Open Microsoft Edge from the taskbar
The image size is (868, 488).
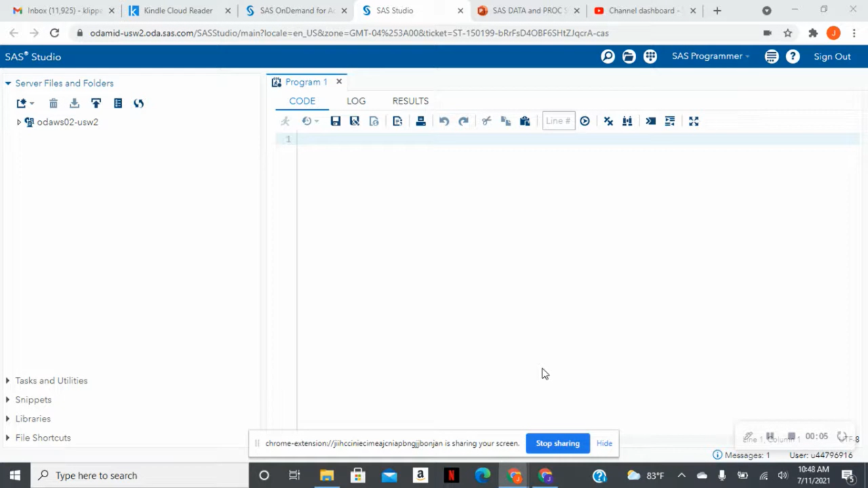pyautogui.click(x=483, y=475)
